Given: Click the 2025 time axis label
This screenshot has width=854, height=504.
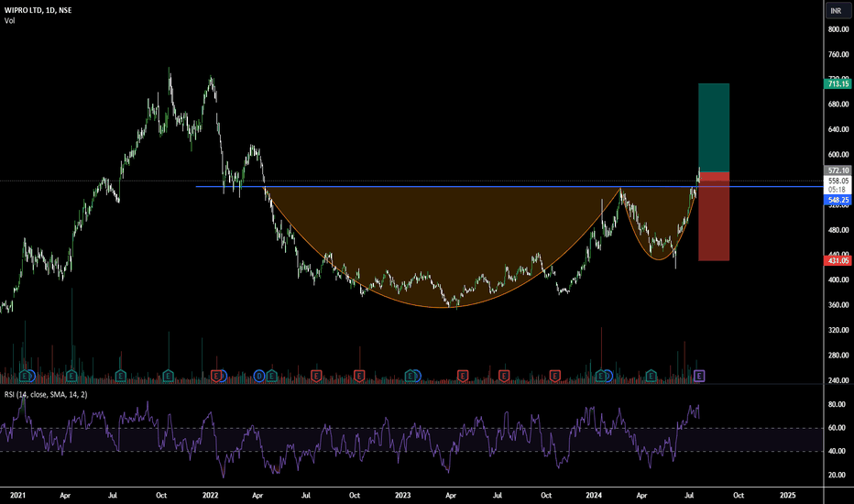Looking at the screenshot, I should pyautogui.click(x=787, y=495).
